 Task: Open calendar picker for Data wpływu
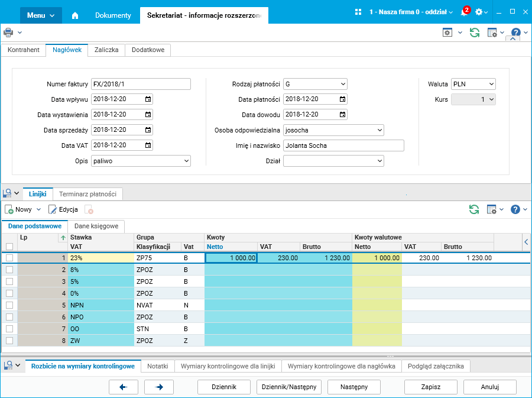coord(148,99)
